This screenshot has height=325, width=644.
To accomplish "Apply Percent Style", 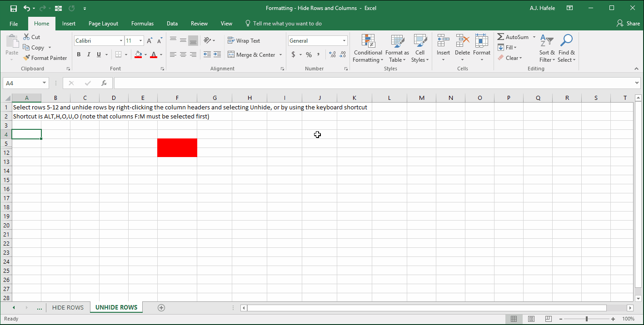I will coord(309,55).
